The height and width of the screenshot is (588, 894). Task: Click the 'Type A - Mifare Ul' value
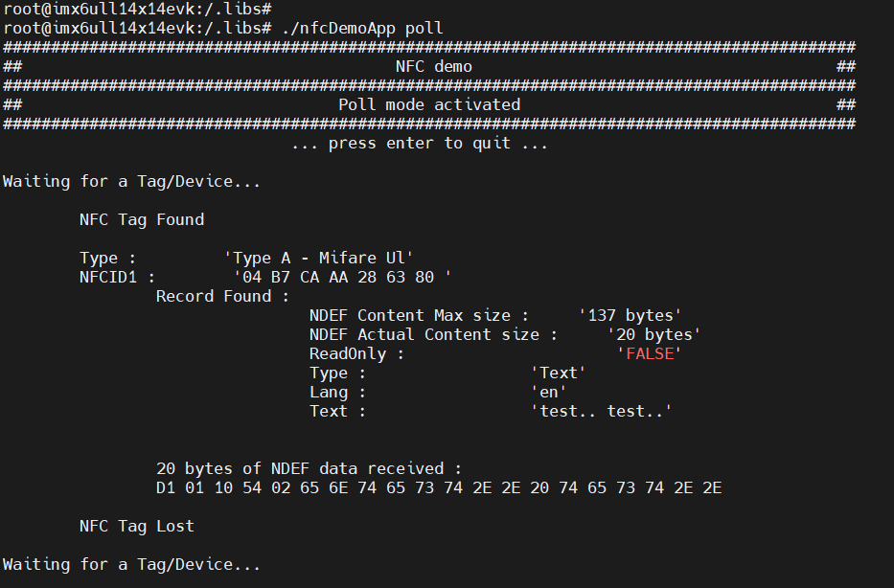click(318, 258)
